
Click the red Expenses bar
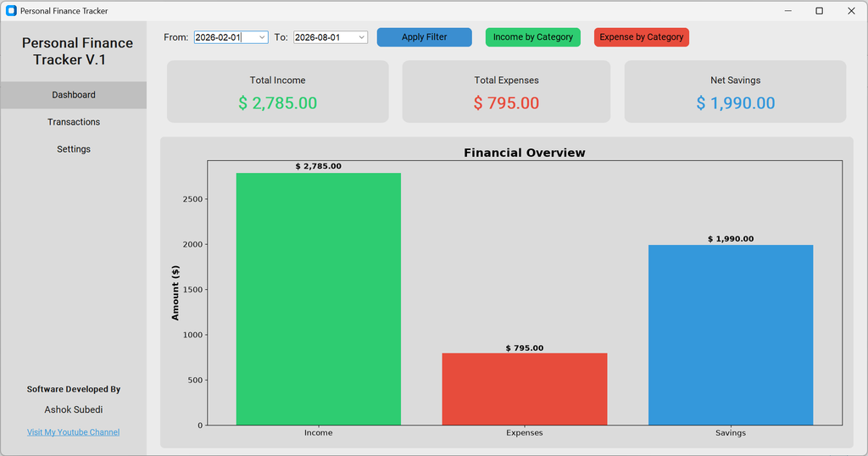[525, 389]
